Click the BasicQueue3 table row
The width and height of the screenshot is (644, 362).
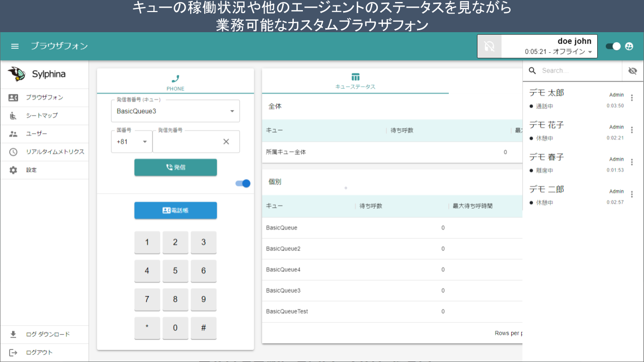tap(392, 291)
